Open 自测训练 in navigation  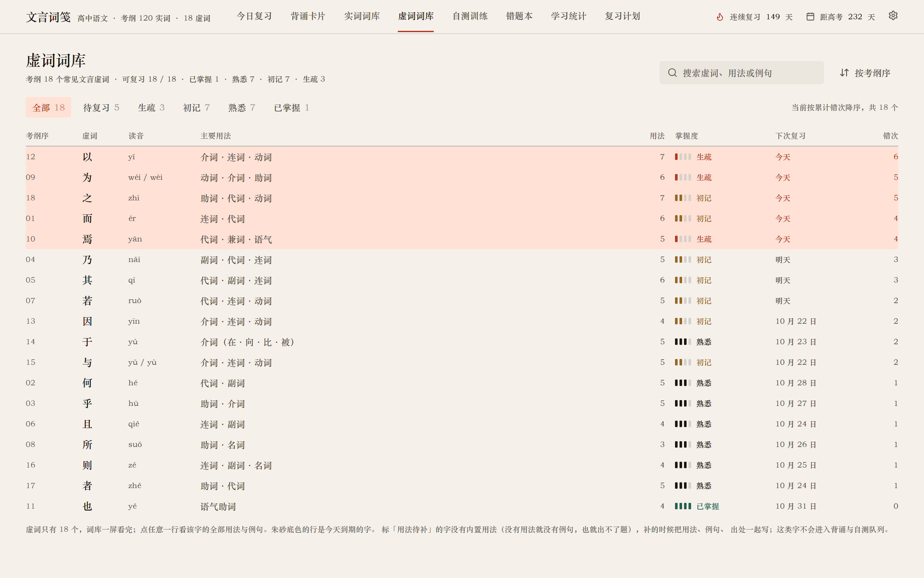tap(470, 16)
